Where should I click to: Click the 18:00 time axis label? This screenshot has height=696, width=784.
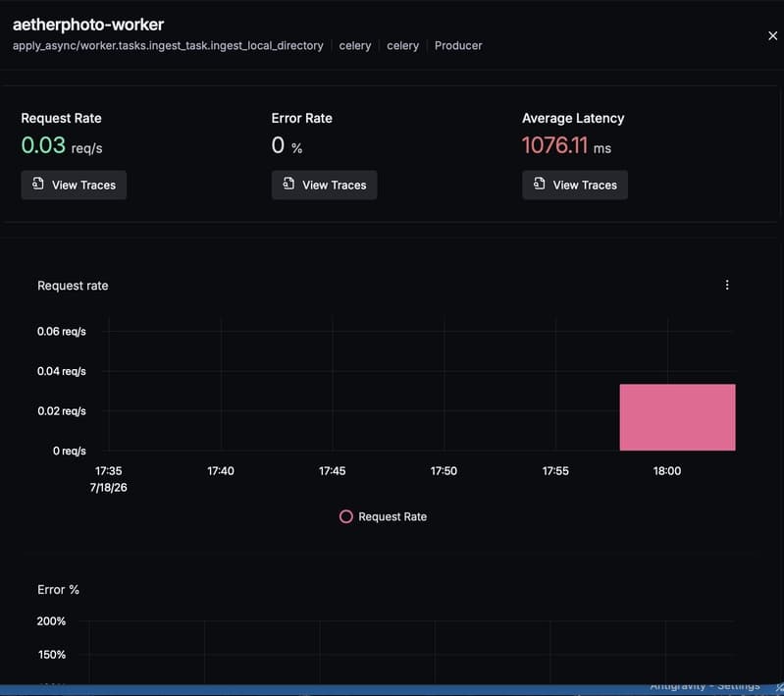pos(667,471)
